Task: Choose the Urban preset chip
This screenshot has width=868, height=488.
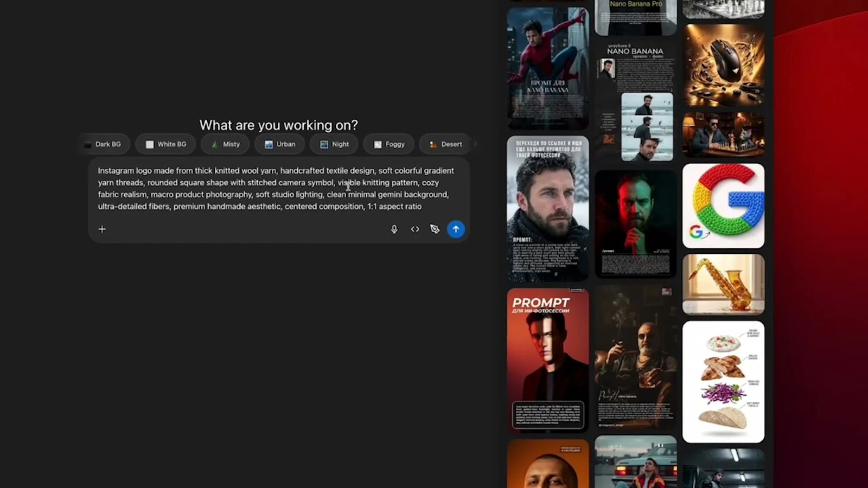Action: (x=279, y=144)
